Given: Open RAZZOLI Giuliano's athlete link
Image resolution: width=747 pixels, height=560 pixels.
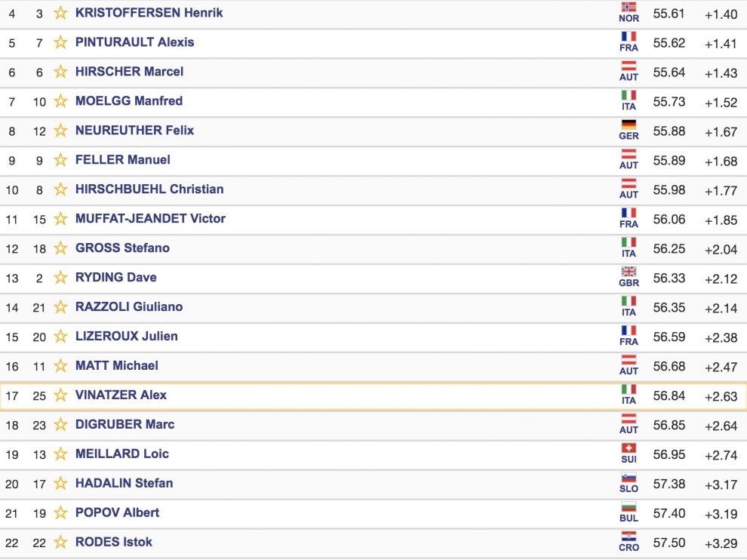Looking at the screenshot, I should pos(129,307).
